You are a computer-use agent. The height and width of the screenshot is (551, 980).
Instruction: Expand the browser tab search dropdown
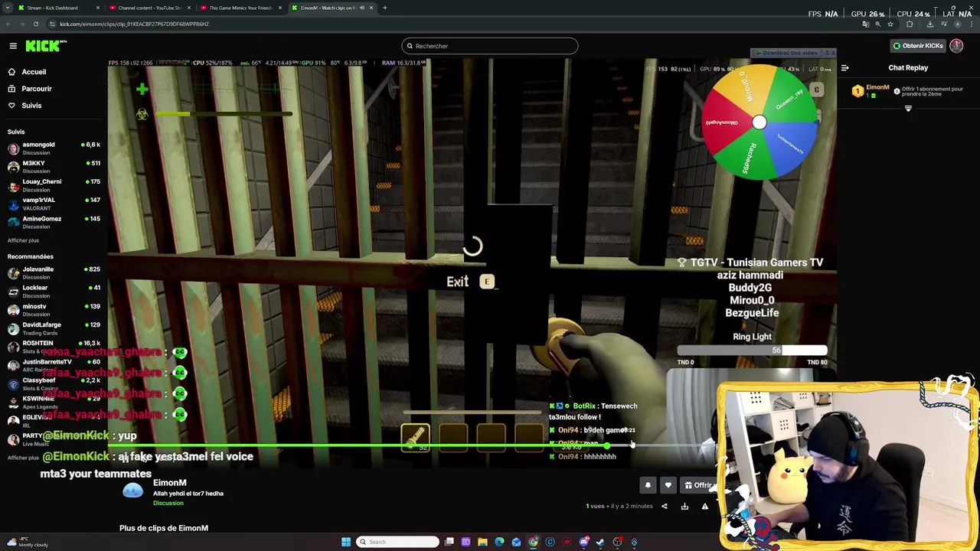coord(7,8)
